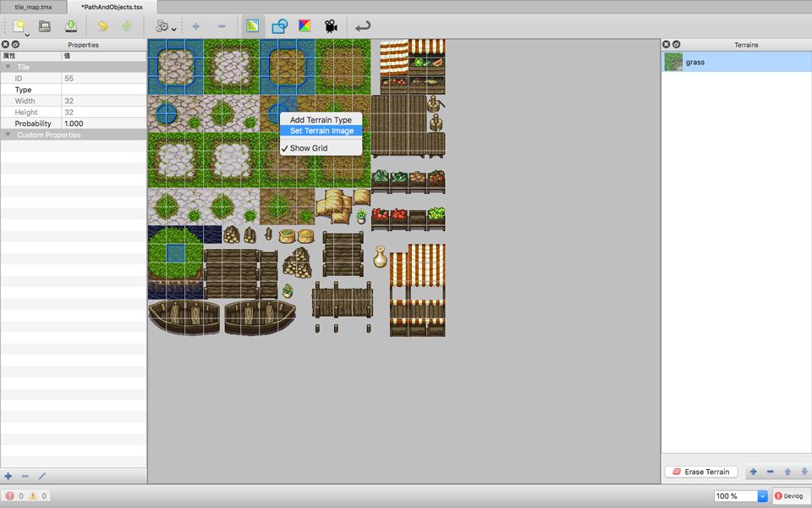The image size is (812, 508).
Task: Click the Remove property minus icon
Action: 25,476
